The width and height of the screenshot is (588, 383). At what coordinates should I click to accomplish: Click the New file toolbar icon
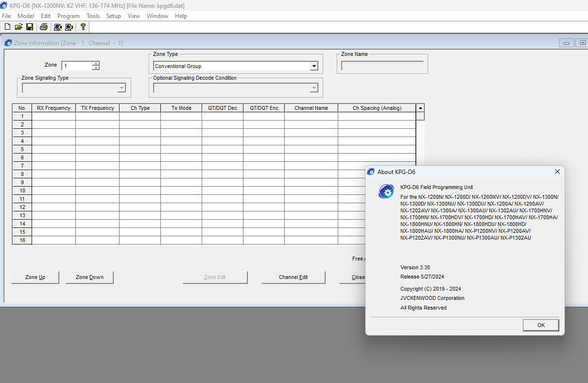pos(7,27)
